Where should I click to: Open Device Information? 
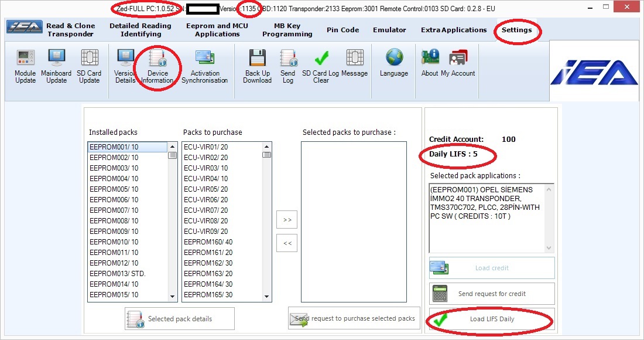[157, 66]
